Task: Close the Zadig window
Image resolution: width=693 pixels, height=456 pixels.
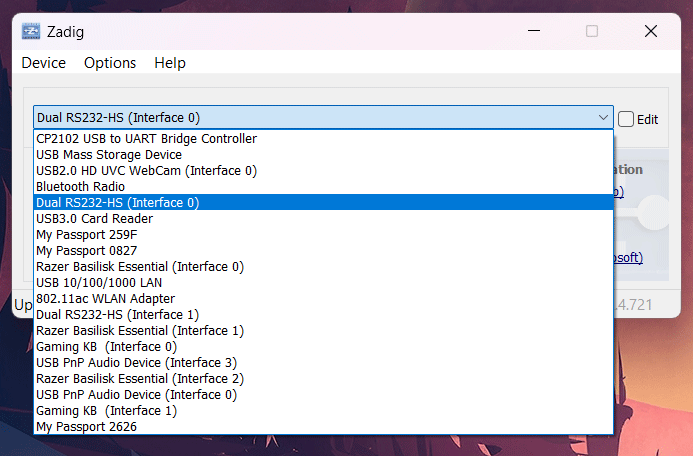Action: click(x=651, y=31)
